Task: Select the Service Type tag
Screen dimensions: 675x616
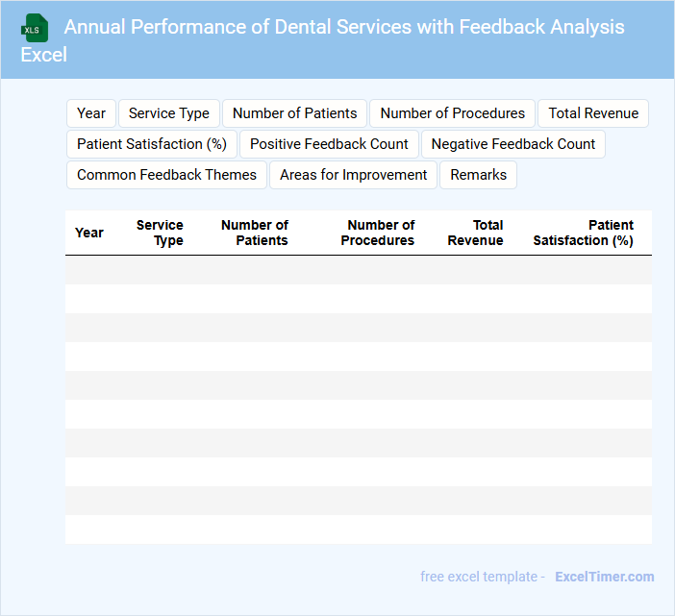Action: point(169,113)
